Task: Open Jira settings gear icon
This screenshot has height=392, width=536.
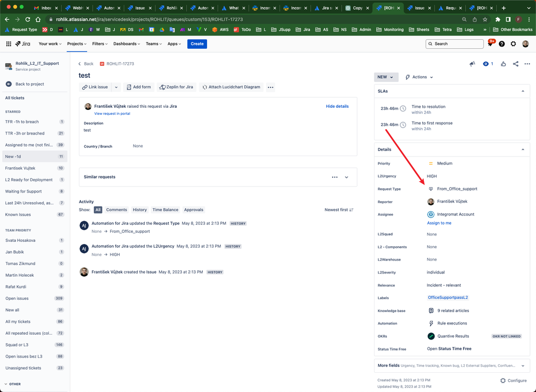Action: point(513,44)
